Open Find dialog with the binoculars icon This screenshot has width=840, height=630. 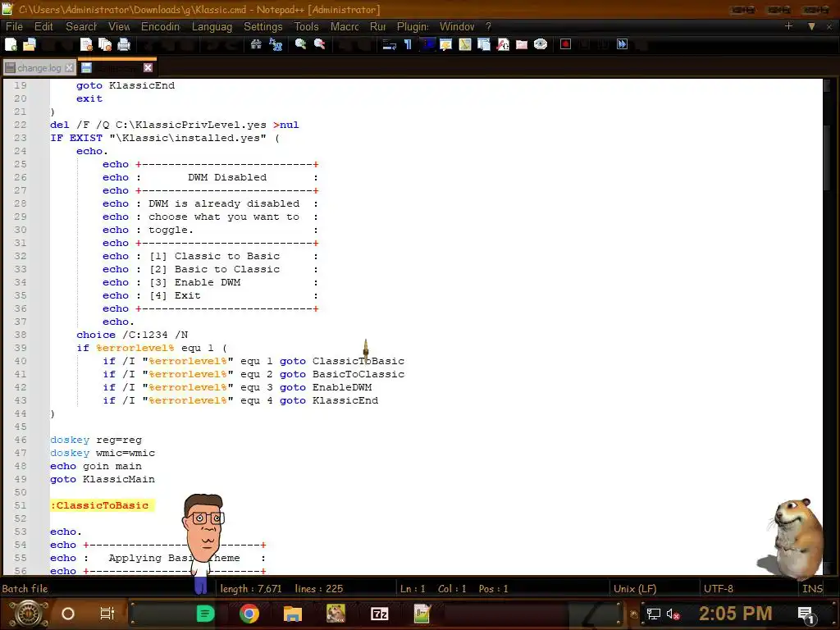pos(256,44)
